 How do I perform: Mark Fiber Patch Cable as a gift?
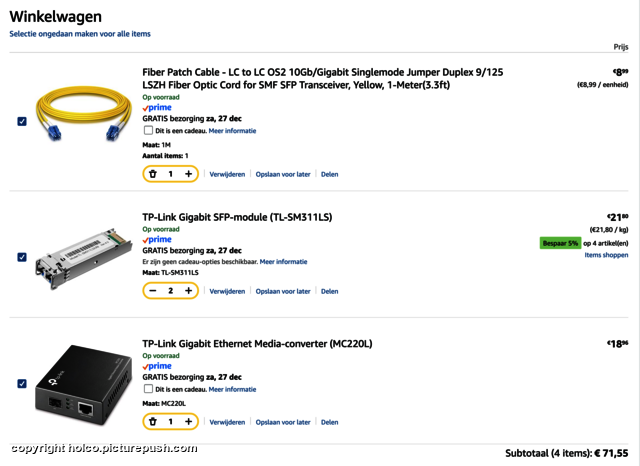[148, 131]
